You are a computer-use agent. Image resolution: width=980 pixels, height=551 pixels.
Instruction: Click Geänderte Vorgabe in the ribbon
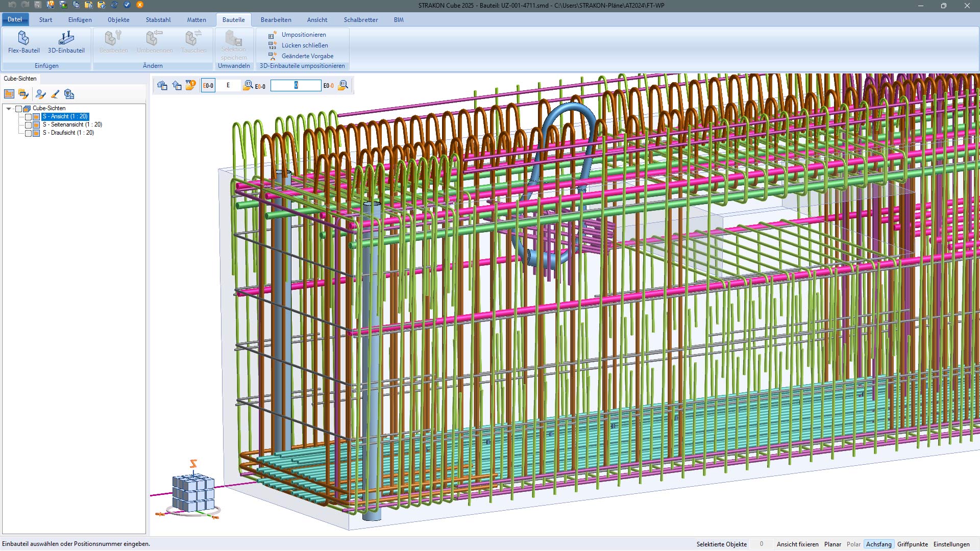[x=301, y=56]
